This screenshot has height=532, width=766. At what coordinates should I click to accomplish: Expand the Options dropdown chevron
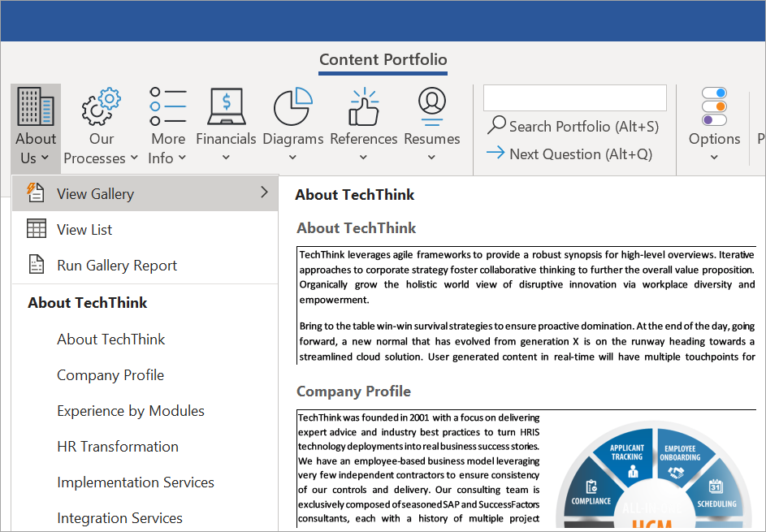click(713, 158)
